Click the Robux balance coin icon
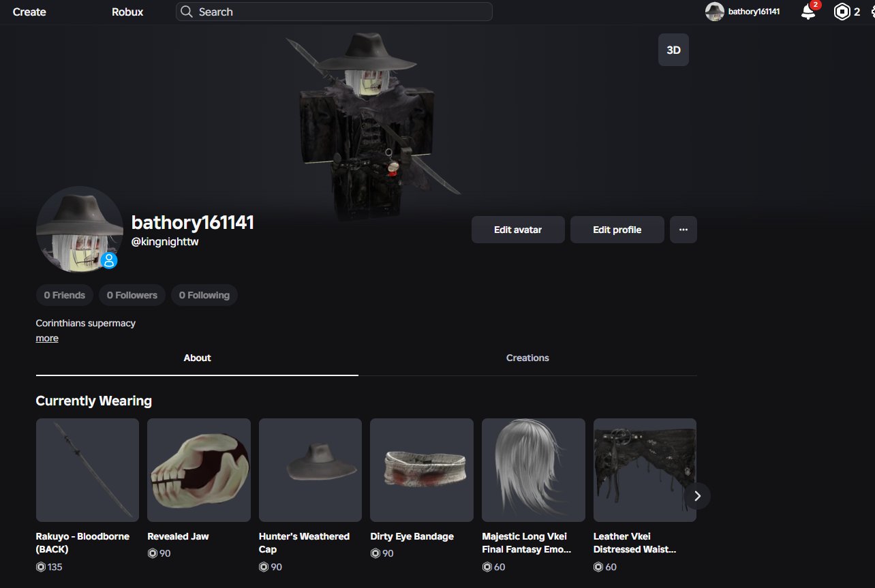This screenshot has width=875, height=588. [x=842, y=12]
